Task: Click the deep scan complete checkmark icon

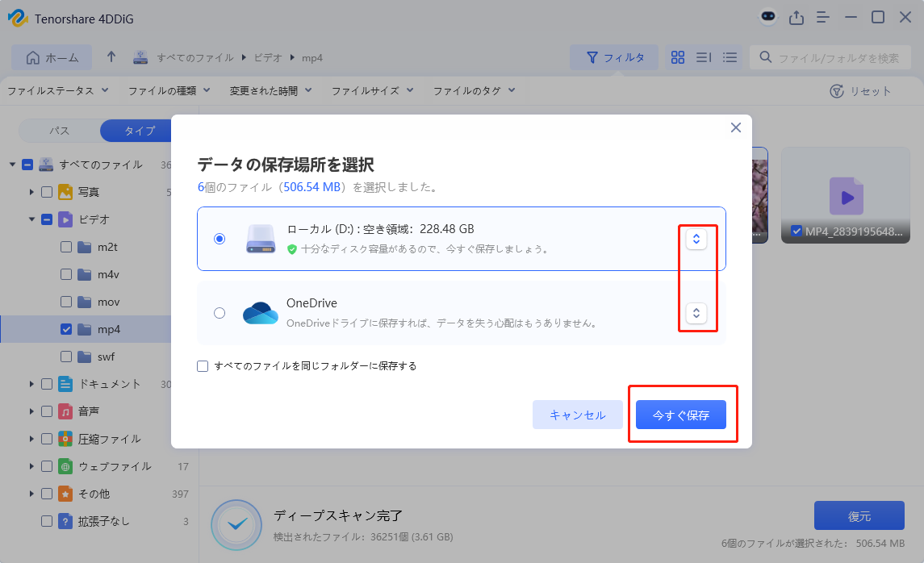Action: 236,524
